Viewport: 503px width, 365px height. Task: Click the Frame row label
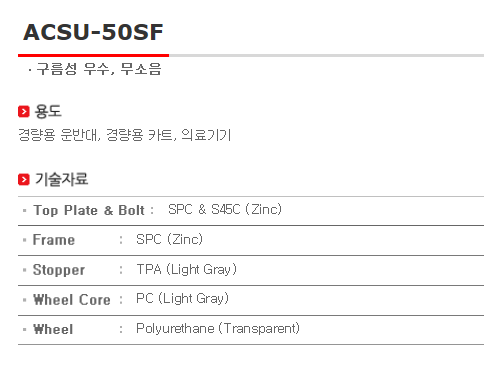click(x=54, y=240)
